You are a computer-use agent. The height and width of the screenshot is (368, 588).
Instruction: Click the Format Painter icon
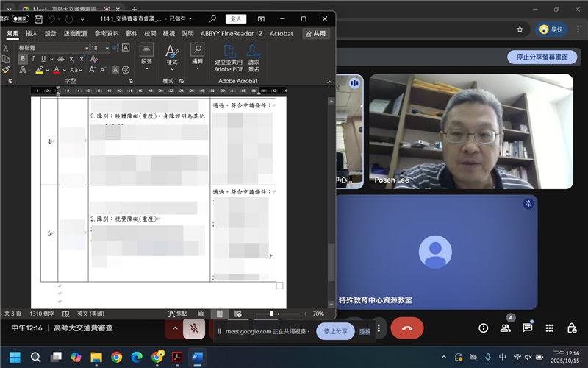(x=6, y=70)
